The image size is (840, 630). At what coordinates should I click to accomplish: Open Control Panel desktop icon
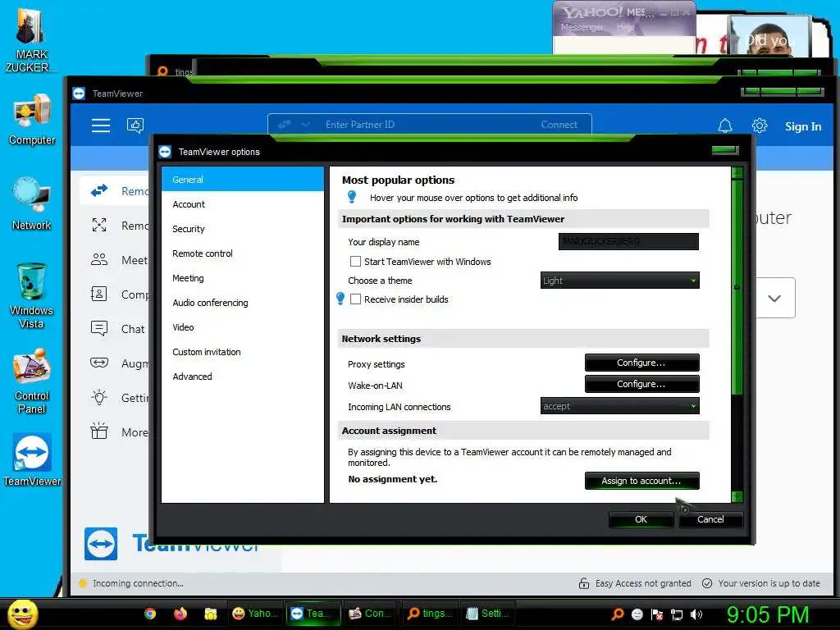coord(32,381)
